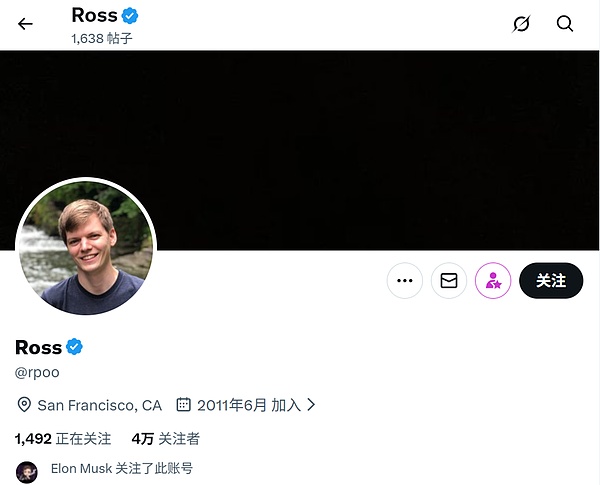The width and height of the screenshot is (600, 485).
Task: Click the Elon Musk 关注了此账号 text
Action: tap(121, 468)
